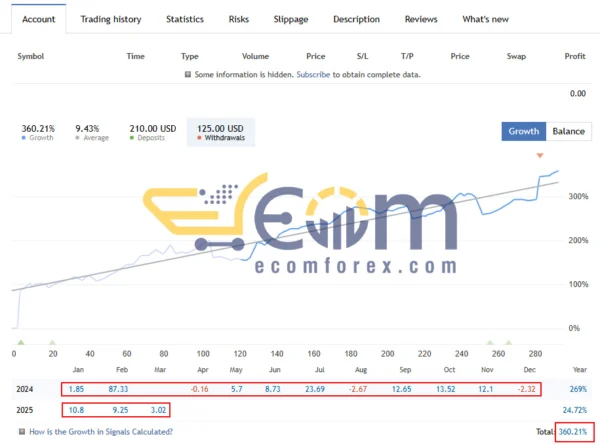Switch to the Statistics tab

click(185, 19)
